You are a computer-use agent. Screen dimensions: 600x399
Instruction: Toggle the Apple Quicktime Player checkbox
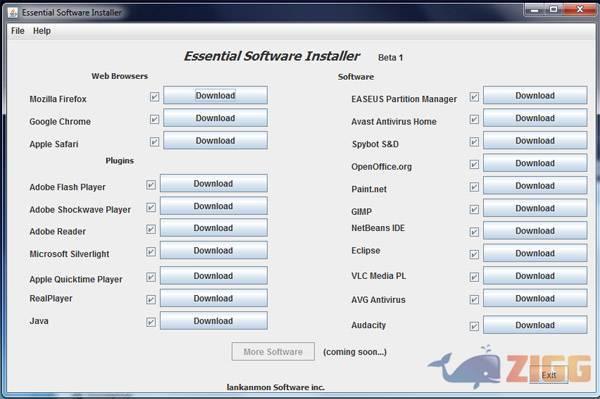click(x=151, y=277)
